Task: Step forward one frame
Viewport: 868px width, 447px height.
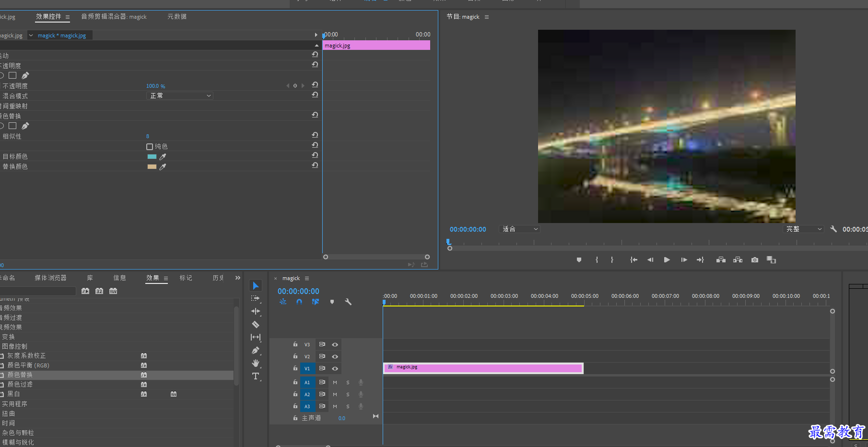Action: 684,260
